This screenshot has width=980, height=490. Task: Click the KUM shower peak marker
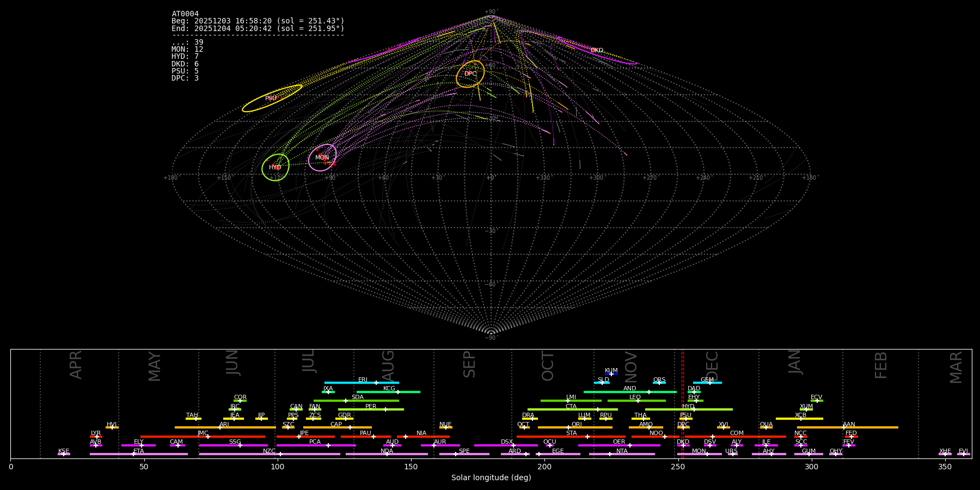(611, 374)
